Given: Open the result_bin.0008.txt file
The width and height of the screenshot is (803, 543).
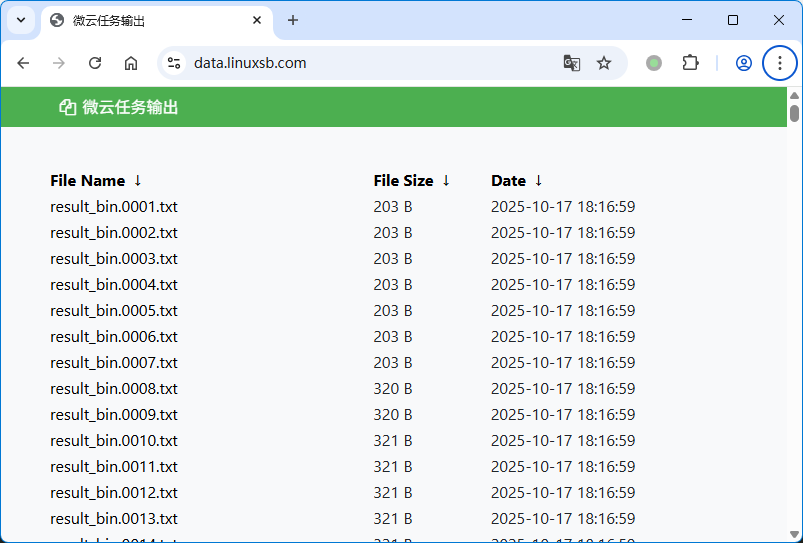Looking at the screenshot, I should tap(114, 389).
